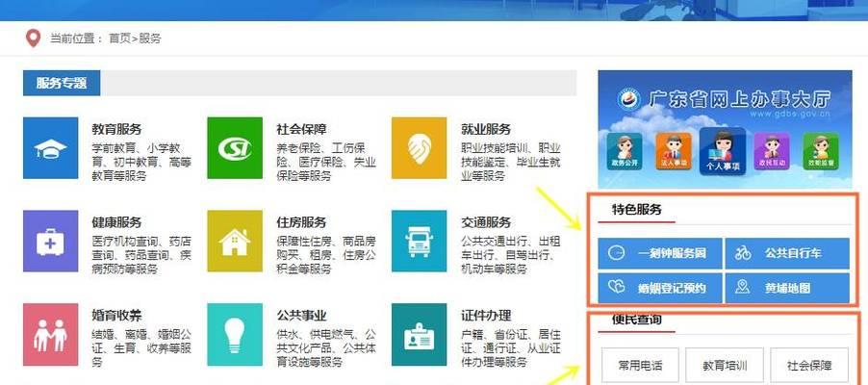The width and height of the screenshot is (868, 385).
Task: Click the description starting 学前教育、小学教育
Action: coord(141,163)
